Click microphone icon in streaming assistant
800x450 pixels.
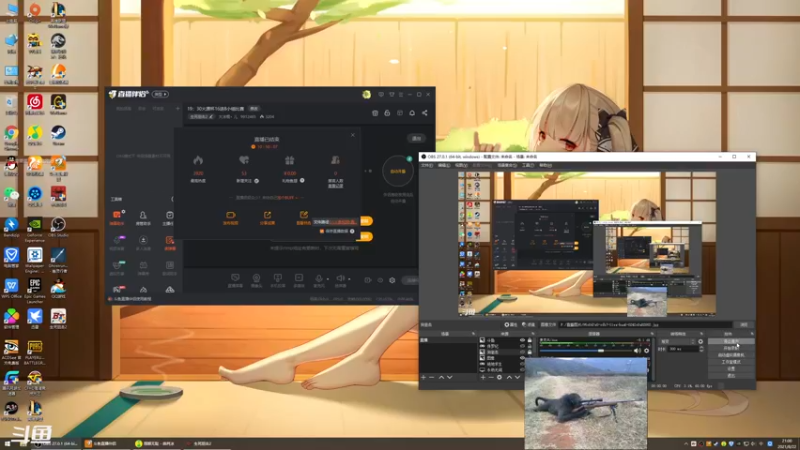tap(319, 278)
